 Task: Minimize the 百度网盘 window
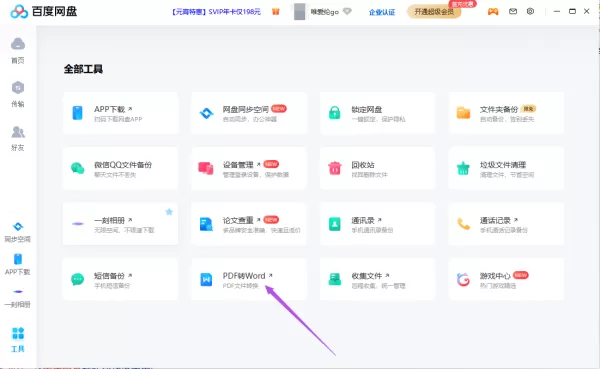[557, 11]
